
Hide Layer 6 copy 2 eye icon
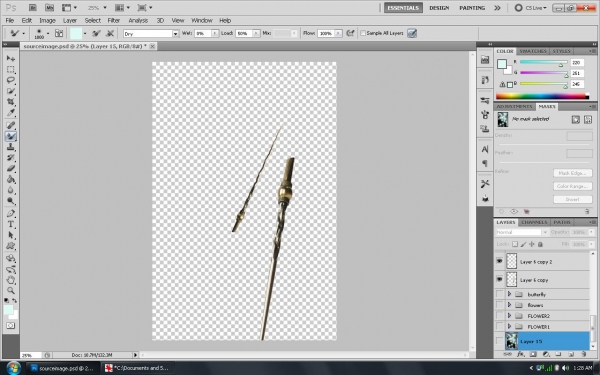[499, 261]
